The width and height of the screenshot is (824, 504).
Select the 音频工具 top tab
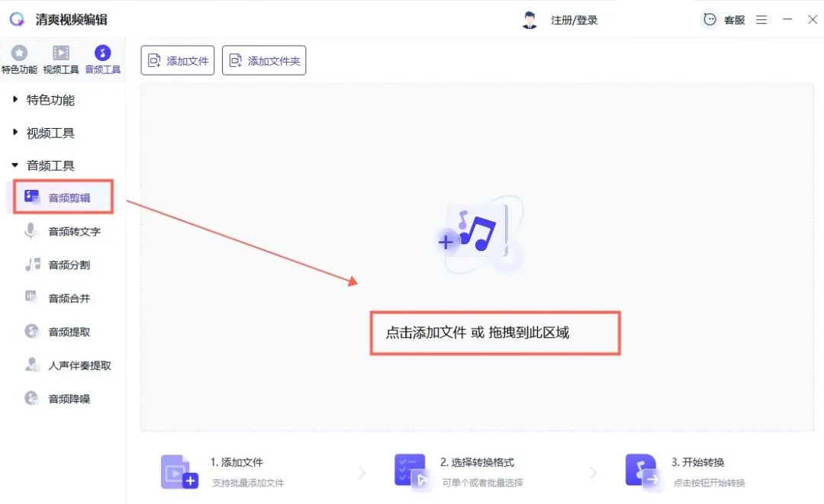click(102, 59)
